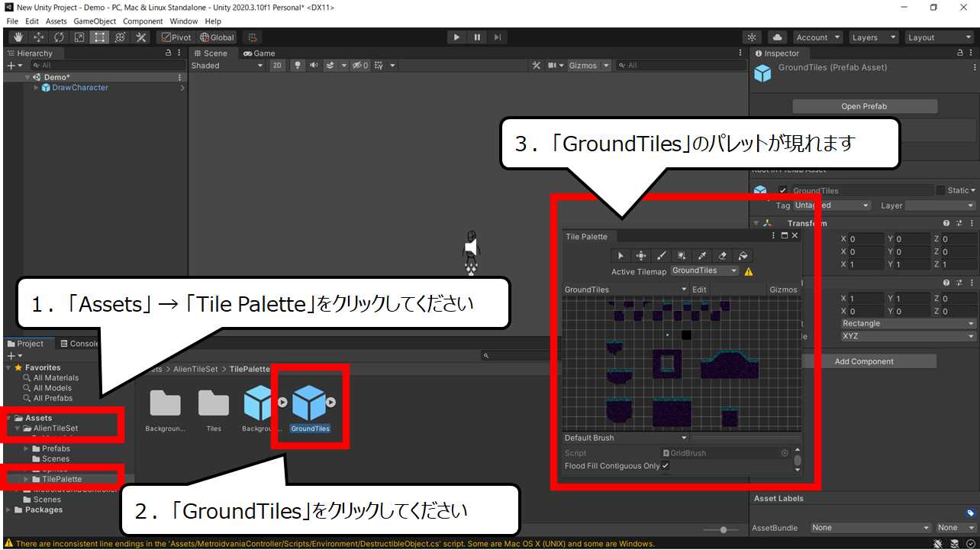Open the Active Tilemap GroundTiles dropdown
The width and height of the screenshot is (980, 550).
(x=704, y=271)
